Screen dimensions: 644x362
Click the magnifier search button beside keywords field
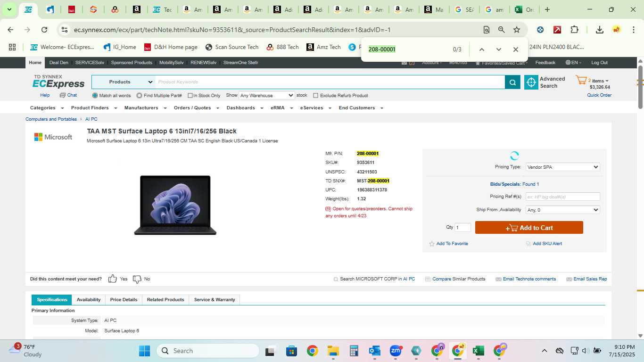coord(512,82)
